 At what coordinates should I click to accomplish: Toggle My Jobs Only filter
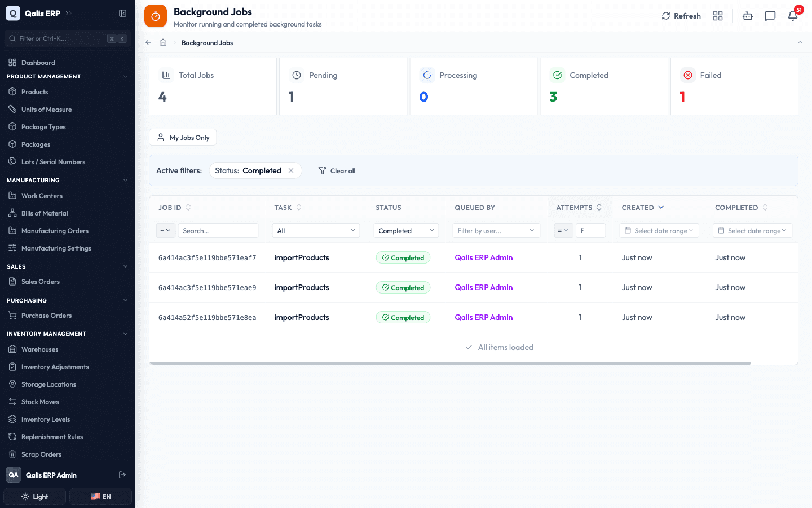pyautogui.click(x=183, y=137)
